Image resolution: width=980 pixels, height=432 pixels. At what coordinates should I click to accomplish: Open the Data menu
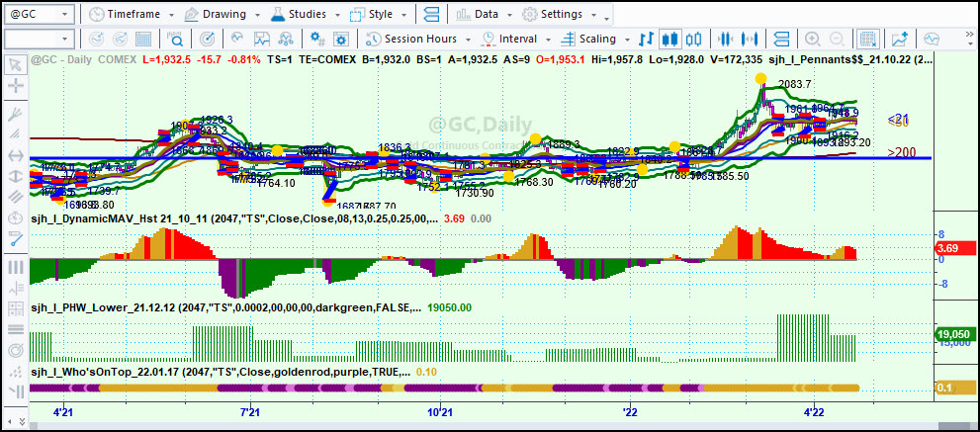pyautogui.click(x=485, y=14)
